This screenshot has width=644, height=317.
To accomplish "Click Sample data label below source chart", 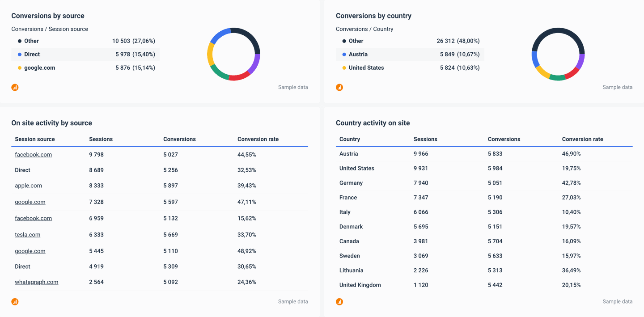I will (x=293, y=87).
